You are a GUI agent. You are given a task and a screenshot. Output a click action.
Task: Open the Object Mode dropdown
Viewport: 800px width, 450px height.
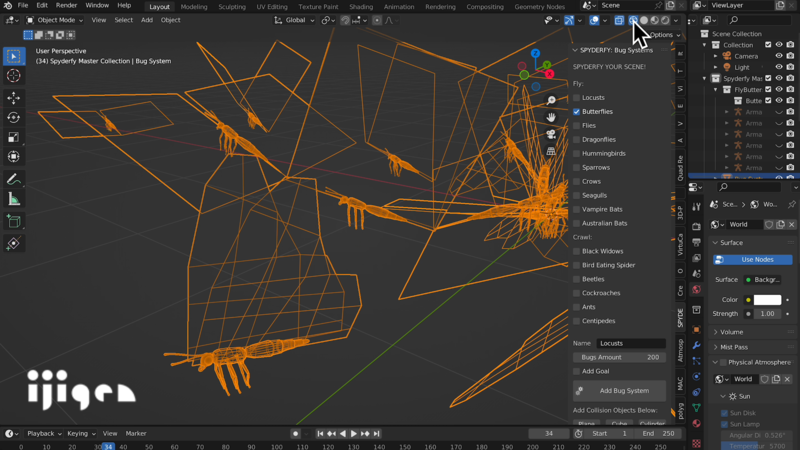click(x=55, y=20)
